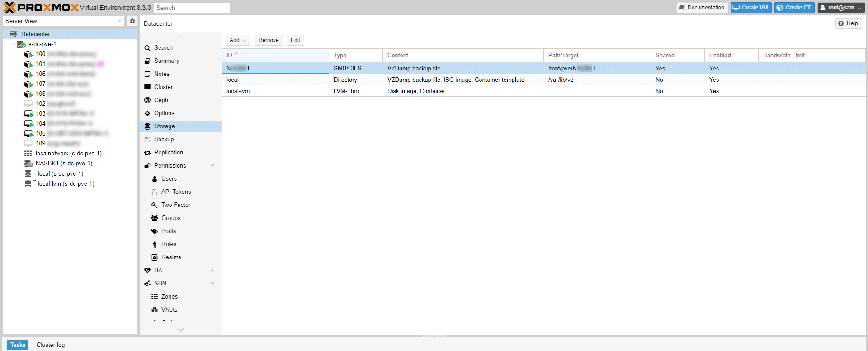This screenshot has height=351, width=868.
Task: Select the local storage row
Action: (x=544, y=80)
